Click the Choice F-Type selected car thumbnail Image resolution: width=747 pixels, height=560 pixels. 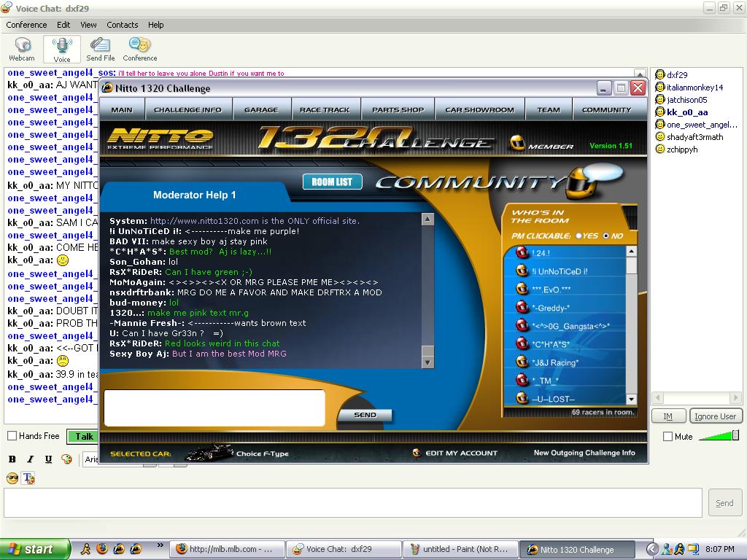208,452
